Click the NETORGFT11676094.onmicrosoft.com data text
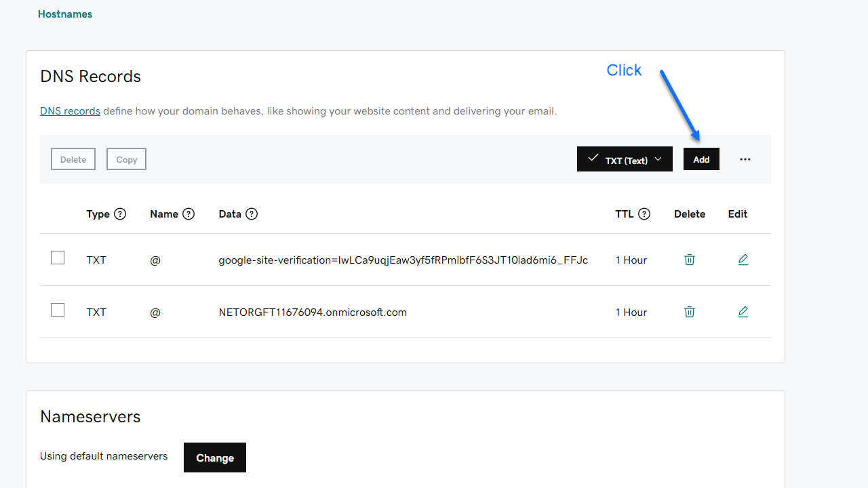The image size is (868, 488). tap(313, 312)
